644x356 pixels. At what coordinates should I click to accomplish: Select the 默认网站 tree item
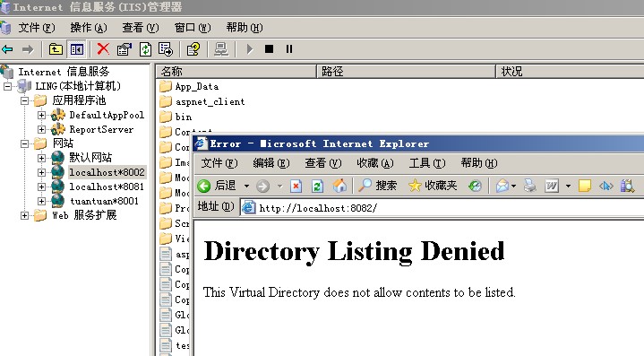pyautogui.click(x=90, y=158)
